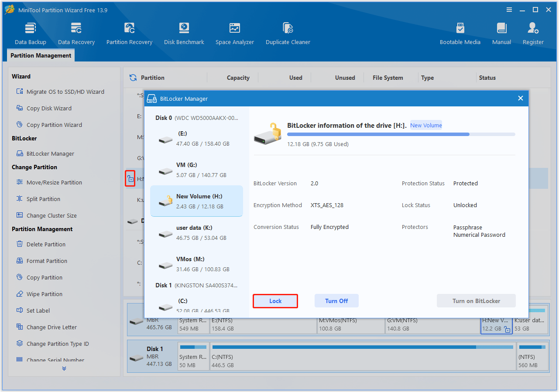Select the 560 MB (NTFS) partition block

(x=532, y=356)
